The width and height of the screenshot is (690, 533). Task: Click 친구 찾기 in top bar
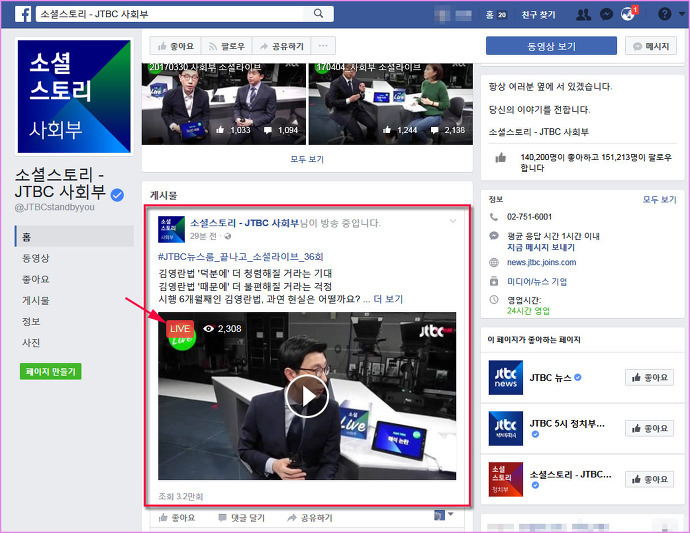[538, 15]
